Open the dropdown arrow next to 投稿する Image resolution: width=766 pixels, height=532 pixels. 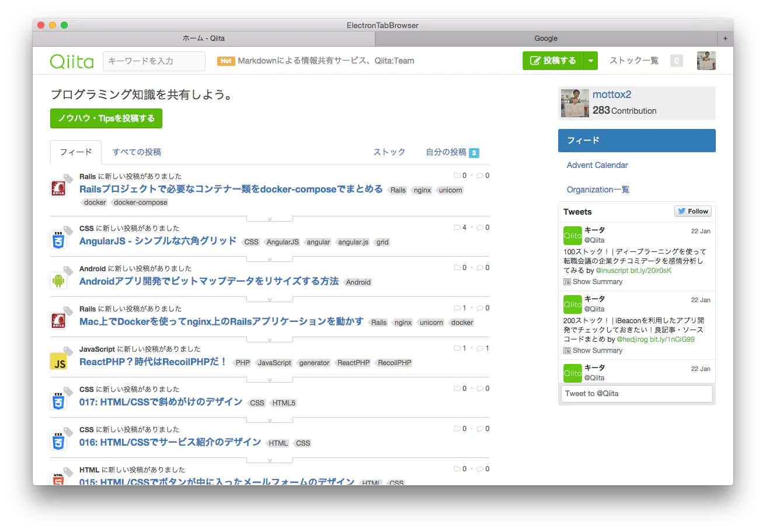click(x=591, y=61)
